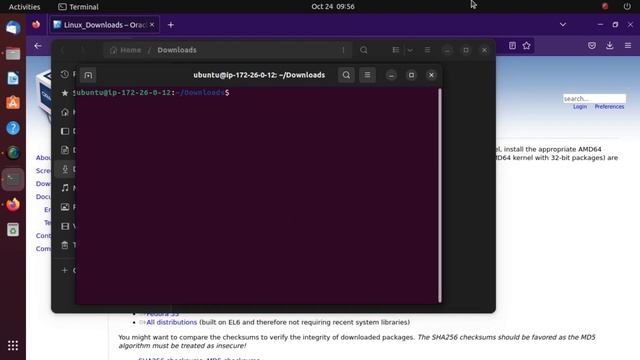Select Downloads in Files path bar
The width and height of the screenshot is (640, 360).
(177, 50)
